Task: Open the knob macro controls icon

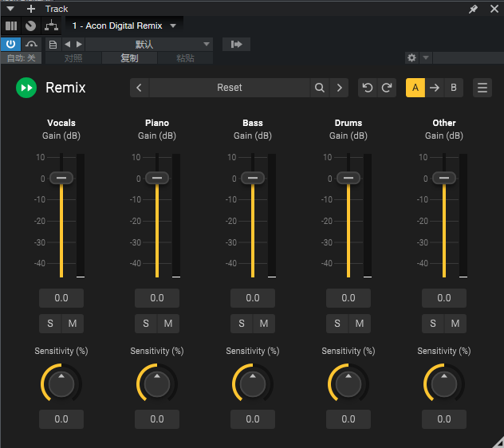Action: pyautogui.click(x=31, y=26)
